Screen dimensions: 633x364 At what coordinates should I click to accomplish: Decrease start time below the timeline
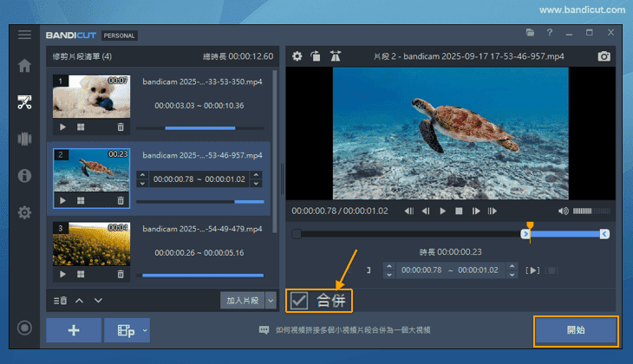pos(389,275)
